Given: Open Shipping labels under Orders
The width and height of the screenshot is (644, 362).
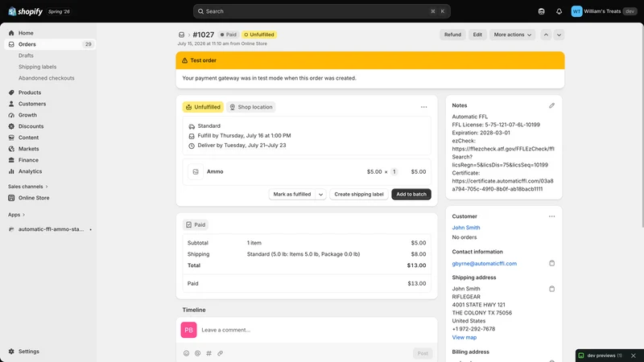Looking at the screenshot, I should 37,67.
